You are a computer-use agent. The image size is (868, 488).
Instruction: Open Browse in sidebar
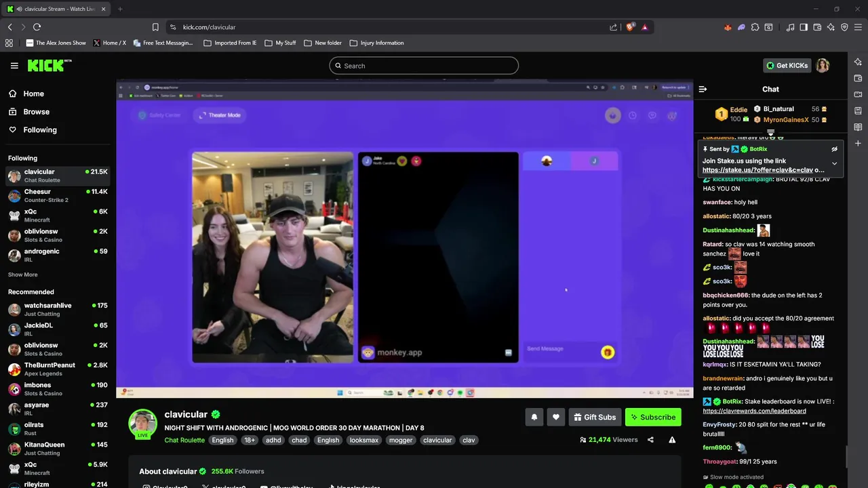pyautogui.click(x=36, y=112)
